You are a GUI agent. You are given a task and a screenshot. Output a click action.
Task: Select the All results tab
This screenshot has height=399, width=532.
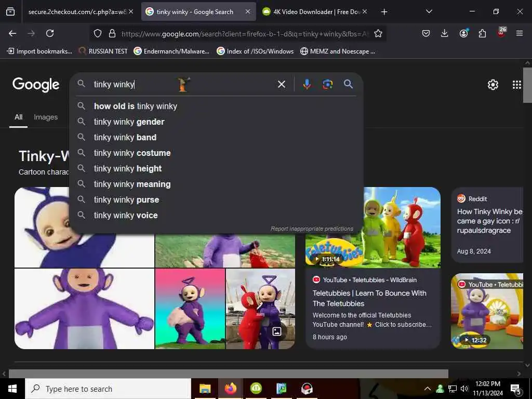click(18, 117)
